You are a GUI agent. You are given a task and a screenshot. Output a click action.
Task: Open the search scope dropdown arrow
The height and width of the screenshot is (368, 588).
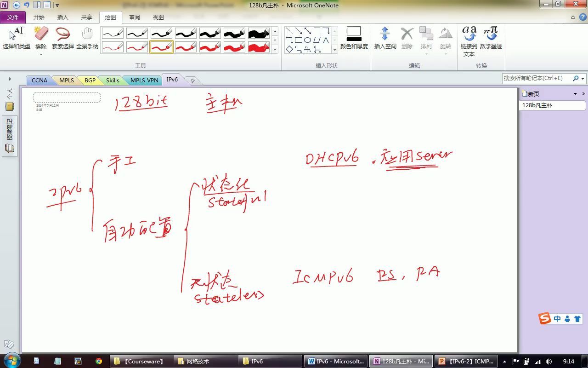point(582,79)
